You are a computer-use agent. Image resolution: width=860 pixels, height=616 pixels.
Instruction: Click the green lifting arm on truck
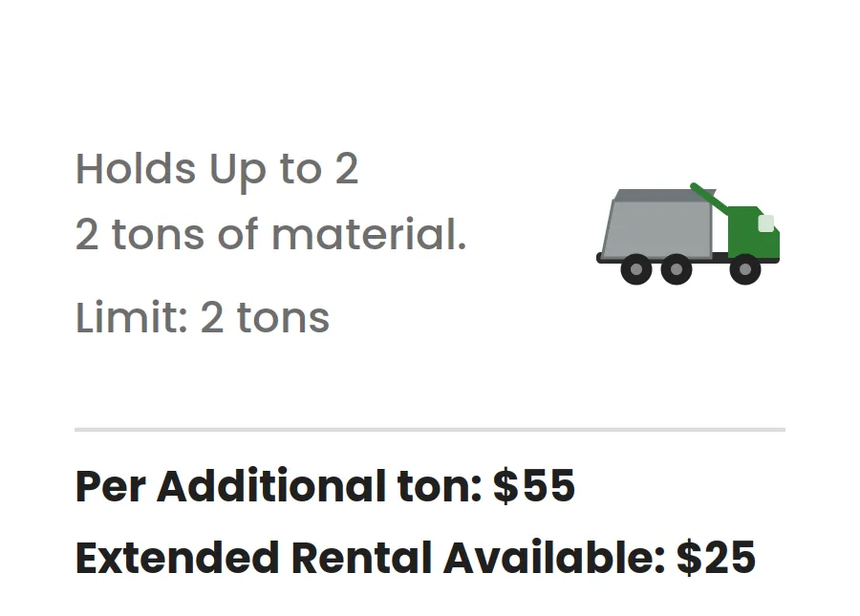pos(709,199)
